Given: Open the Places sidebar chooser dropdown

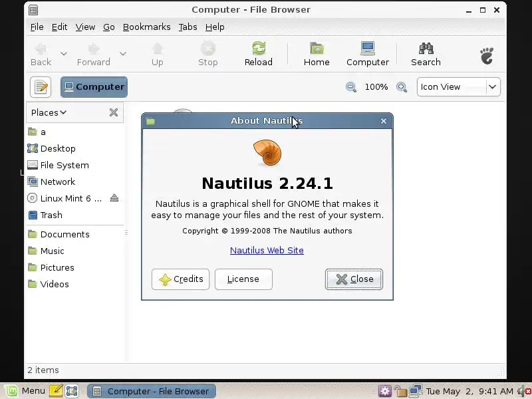Looking at the screenshot, I should [49, 112].
